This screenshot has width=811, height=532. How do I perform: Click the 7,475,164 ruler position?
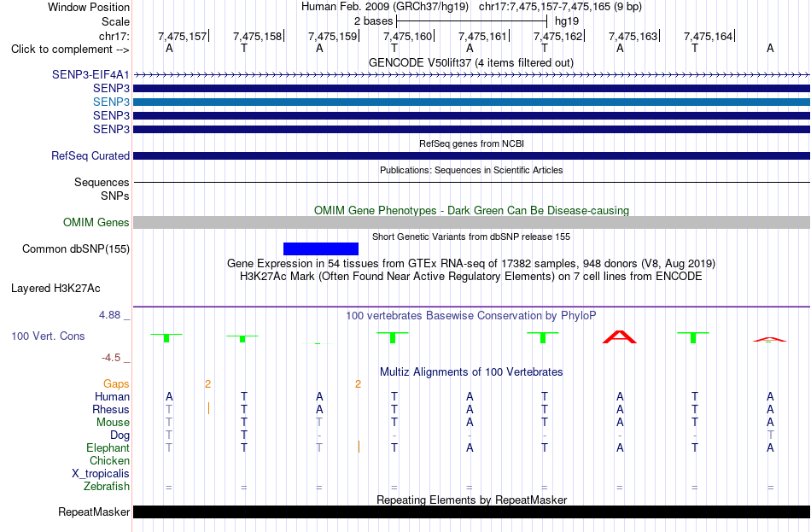click(x=708, y=36)
